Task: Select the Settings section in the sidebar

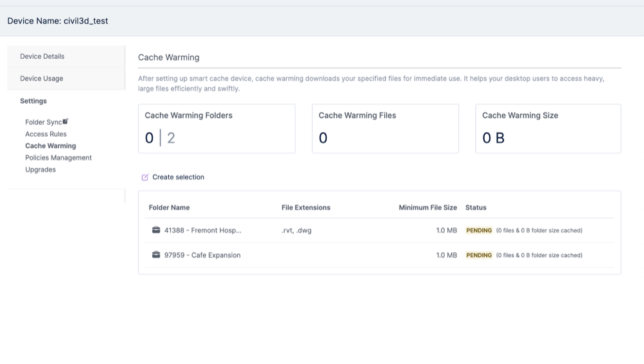Action: pos(34,101)
